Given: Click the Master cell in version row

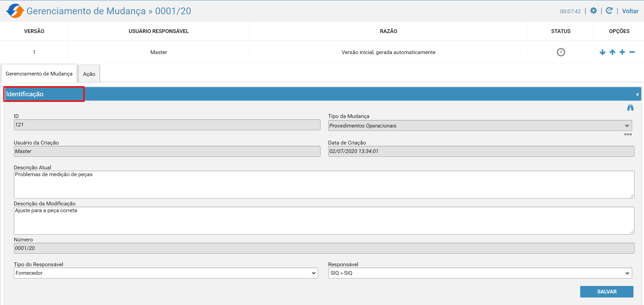Looking at the screenshot, I should click(159, 52).
